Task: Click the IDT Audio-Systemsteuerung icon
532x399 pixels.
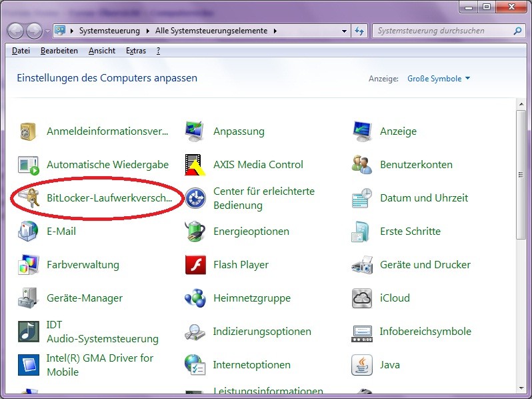Action: pyautogui.click(x=29, y=332)
